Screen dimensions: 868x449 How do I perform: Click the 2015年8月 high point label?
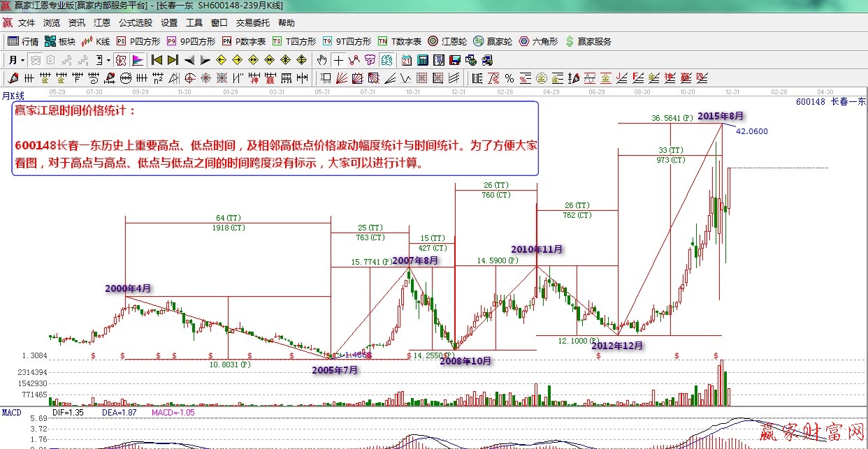720,116
